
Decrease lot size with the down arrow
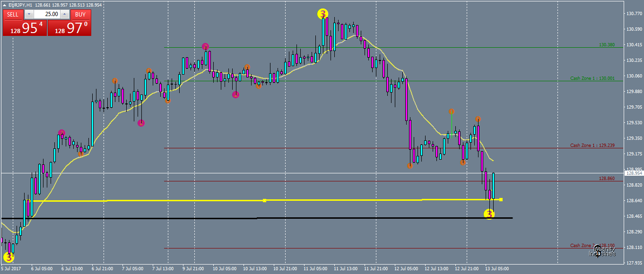pos(29,14)
